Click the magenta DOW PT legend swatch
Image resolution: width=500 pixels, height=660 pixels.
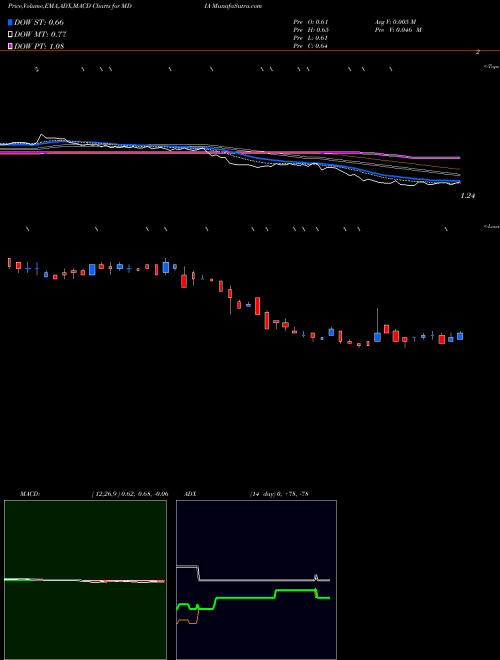(x=10, y=46)
